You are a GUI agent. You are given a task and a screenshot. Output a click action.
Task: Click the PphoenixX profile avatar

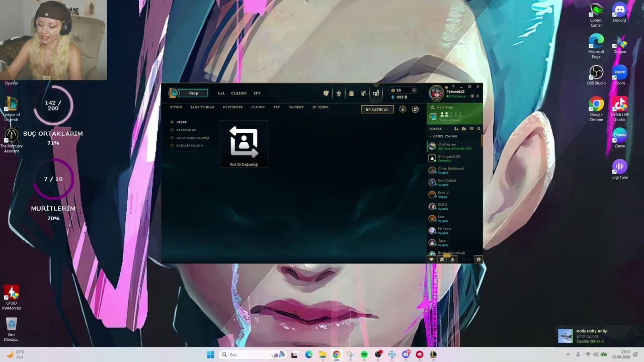(436, 93)
